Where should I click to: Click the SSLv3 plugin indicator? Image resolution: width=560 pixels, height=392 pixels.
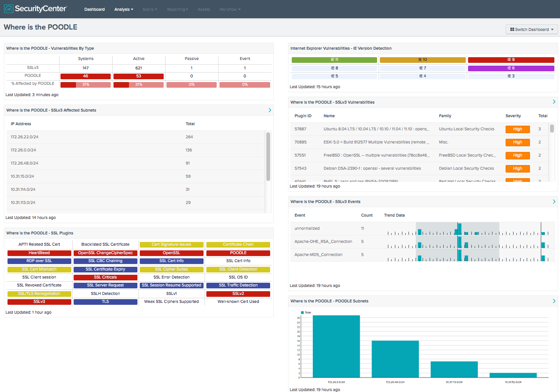tap(39, 302)
